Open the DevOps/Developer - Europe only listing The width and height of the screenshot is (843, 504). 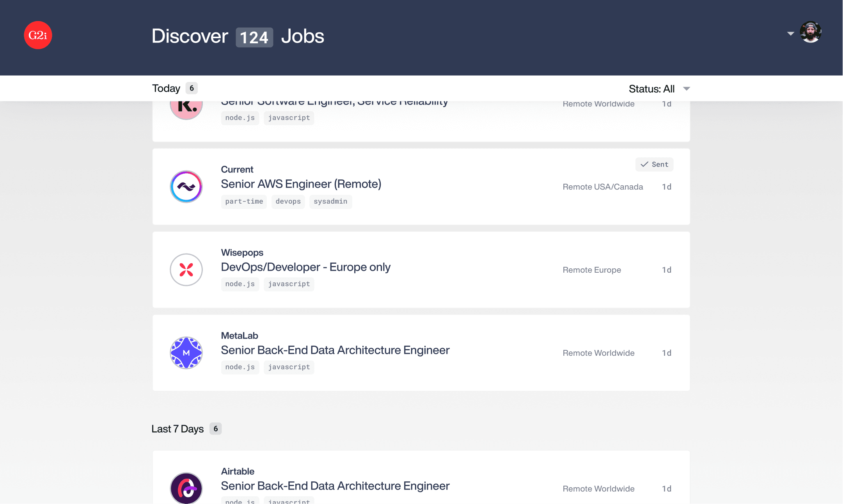[306, 267]
